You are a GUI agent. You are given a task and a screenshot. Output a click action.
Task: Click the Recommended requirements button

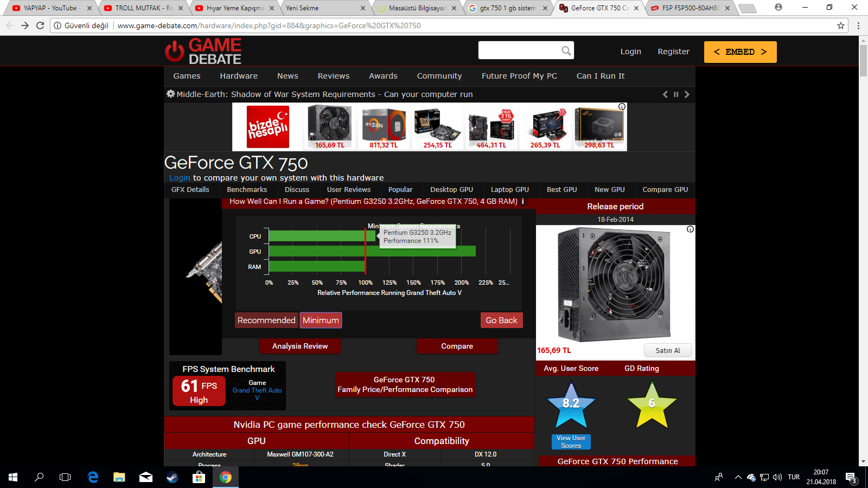pyautogui.click(x=266, y=320)
